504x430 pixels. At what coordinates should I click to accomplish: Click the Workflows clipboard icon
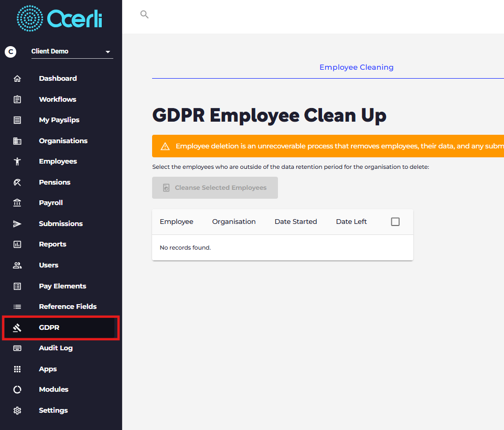(17, 99)
